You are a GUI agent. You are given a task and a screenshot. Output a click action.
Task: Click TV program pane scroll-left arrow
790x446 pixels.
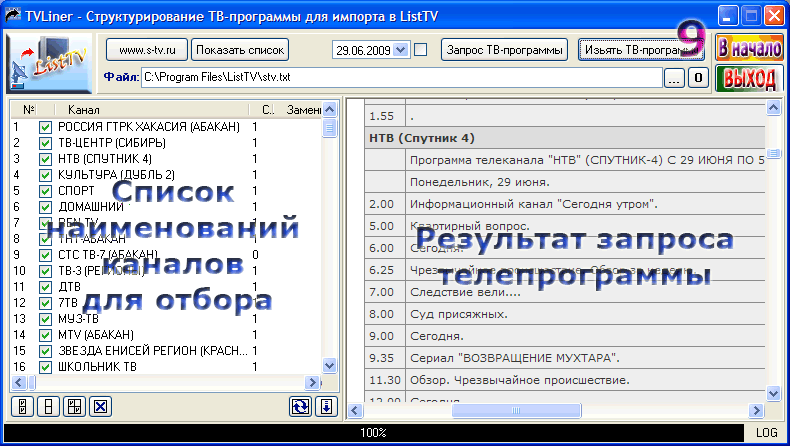[x=355, y=411]
